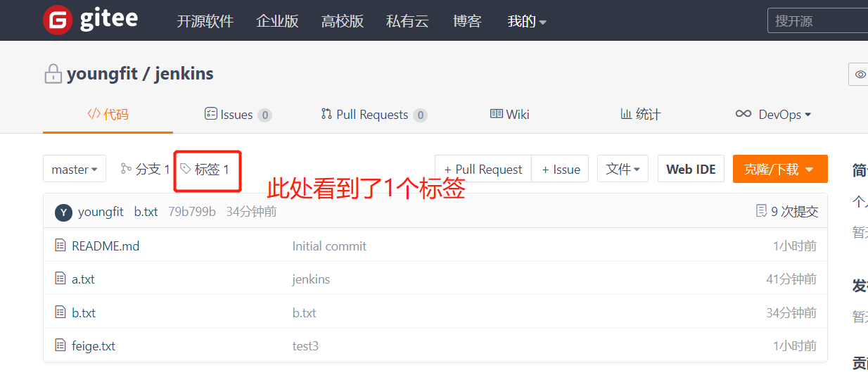Click the jenkins repository name link

pos(184,74)
